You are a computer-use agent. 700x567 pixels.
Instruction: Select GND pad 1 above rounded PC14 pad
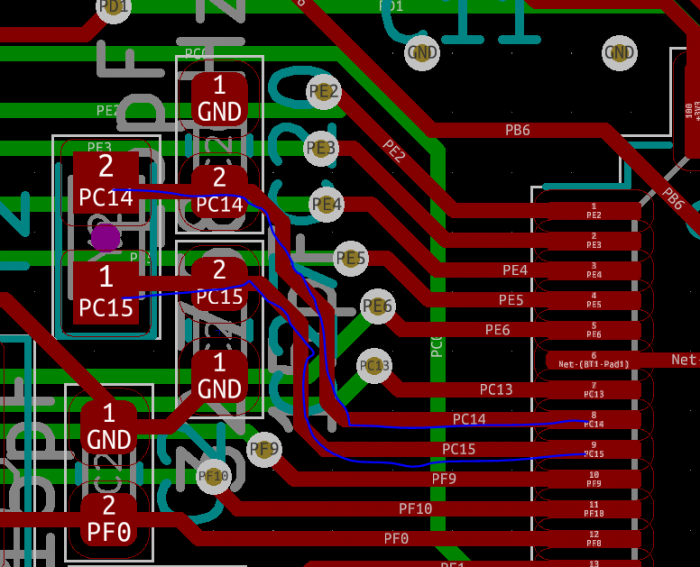[219, 99]
